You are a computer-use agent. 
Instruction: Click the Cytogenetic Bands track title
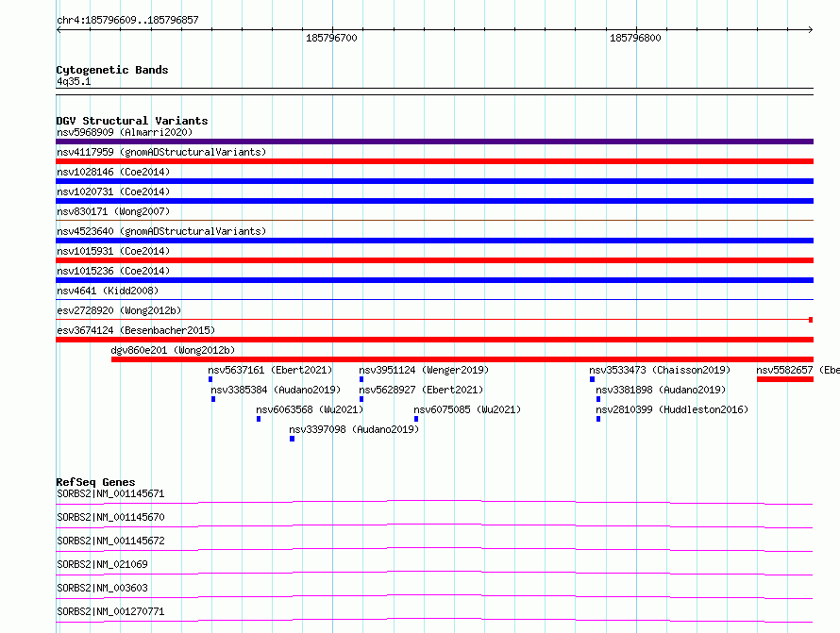coord(112,70)
